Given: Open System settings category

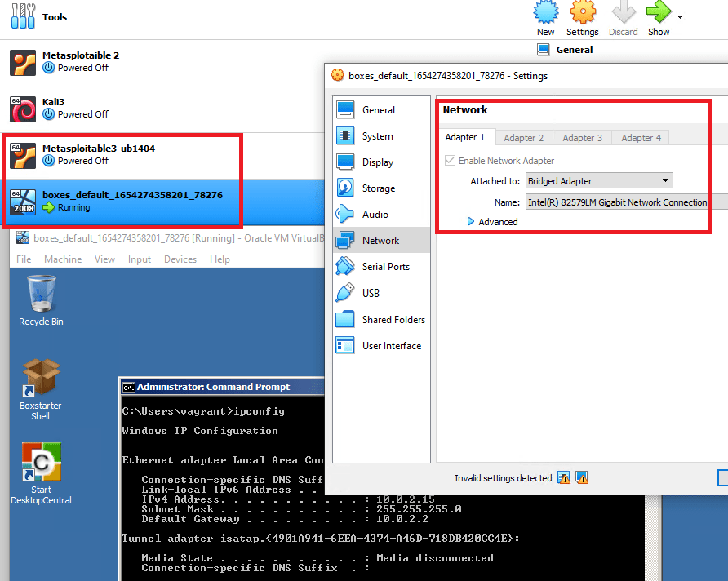Looking at the screenshot, I should [382, 136].
